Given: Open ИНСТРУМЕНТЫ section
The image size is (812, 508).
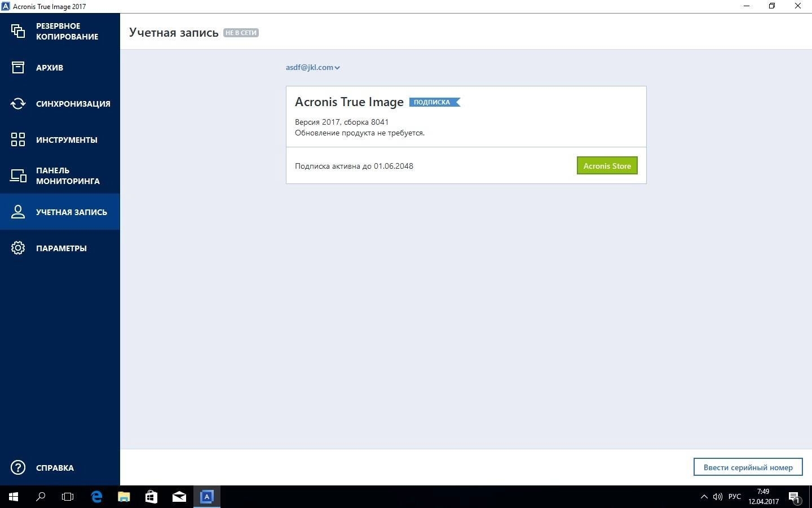Looking at the screenshot, I should click(x=60, y=139).
